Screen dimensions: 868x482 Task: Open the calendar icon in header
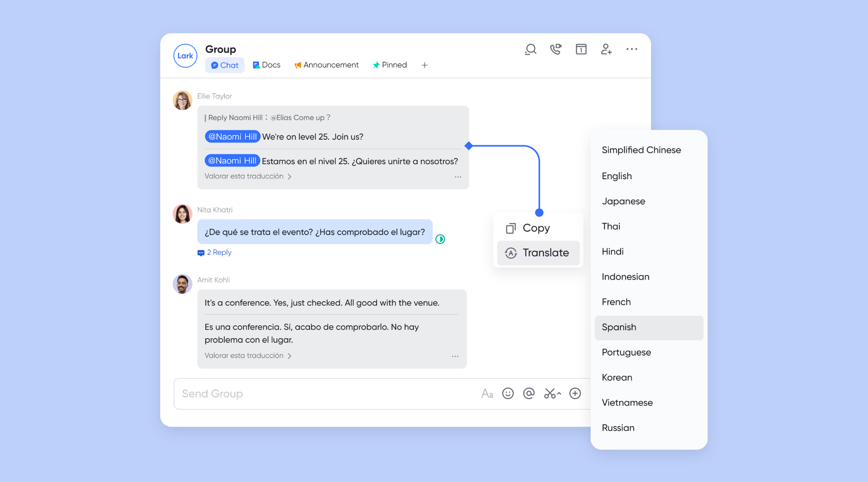(581, 49)
